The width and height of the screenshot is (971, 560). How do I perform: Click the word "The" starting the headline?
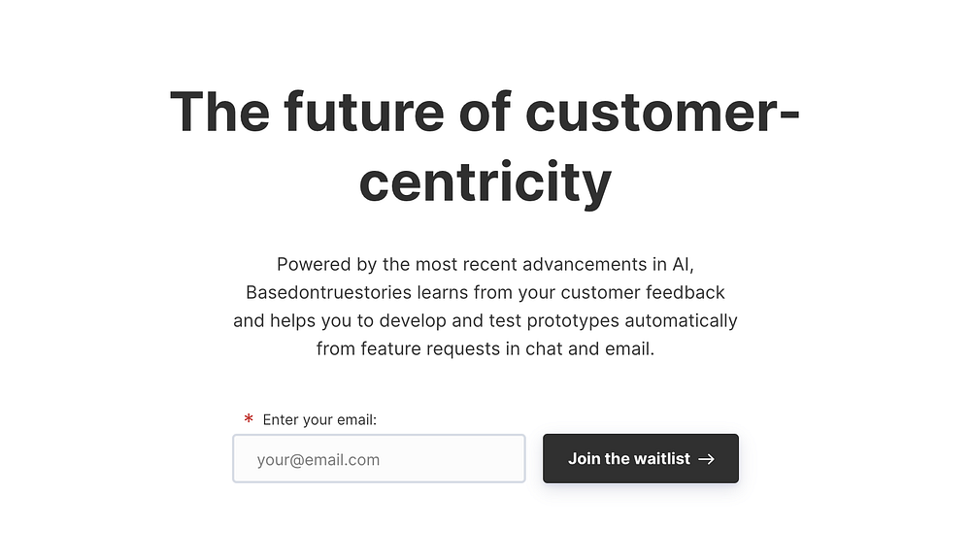[219, 111]
